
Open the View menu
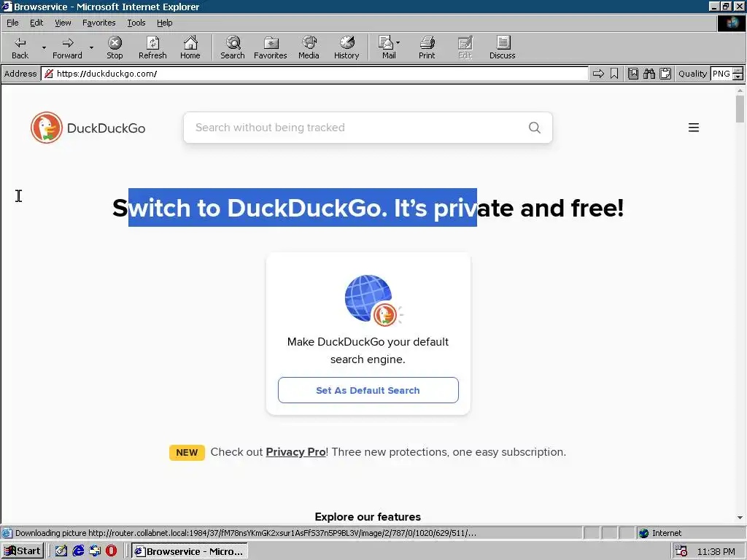point(63,23)
